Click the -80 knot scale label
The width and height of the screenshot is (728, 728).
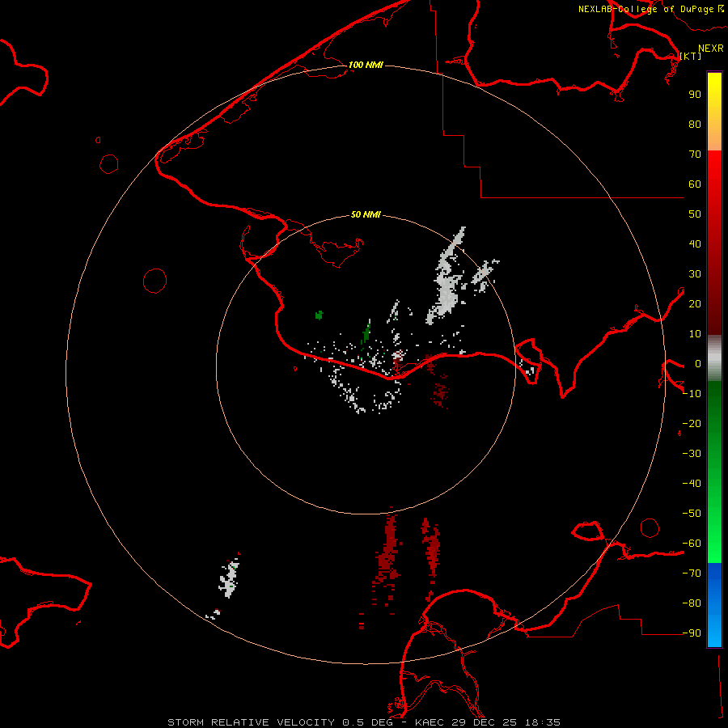(x=692, y=603)
